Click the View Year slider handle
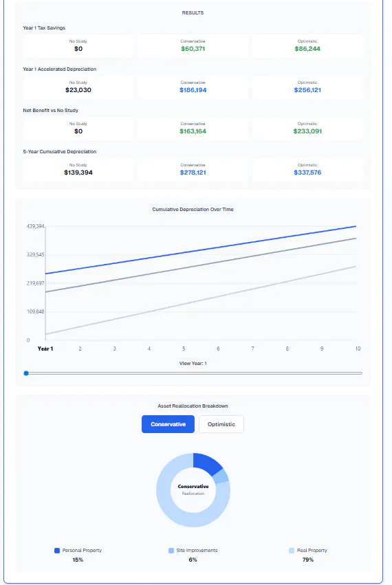 pyautogui.click(x=26, y=373)
